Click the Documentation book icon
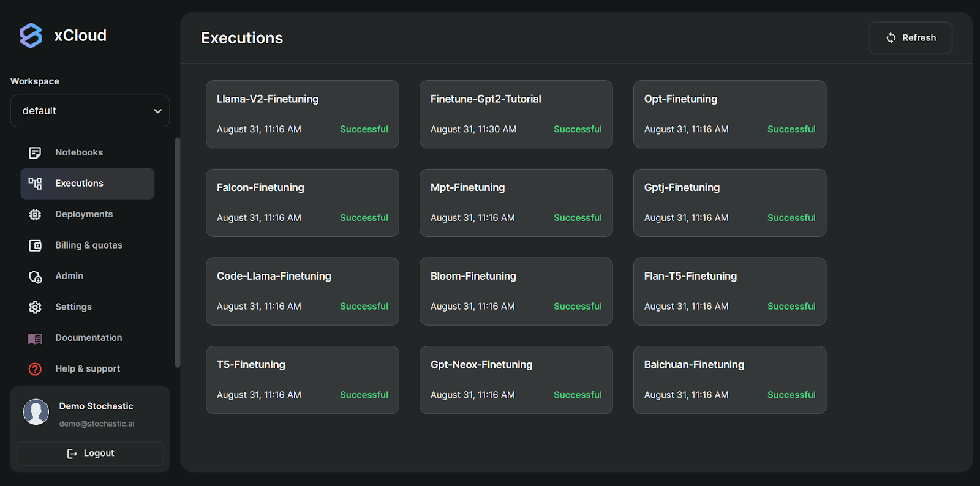The height and width of the screenshot is (486, 980). [x=35, y=338]
